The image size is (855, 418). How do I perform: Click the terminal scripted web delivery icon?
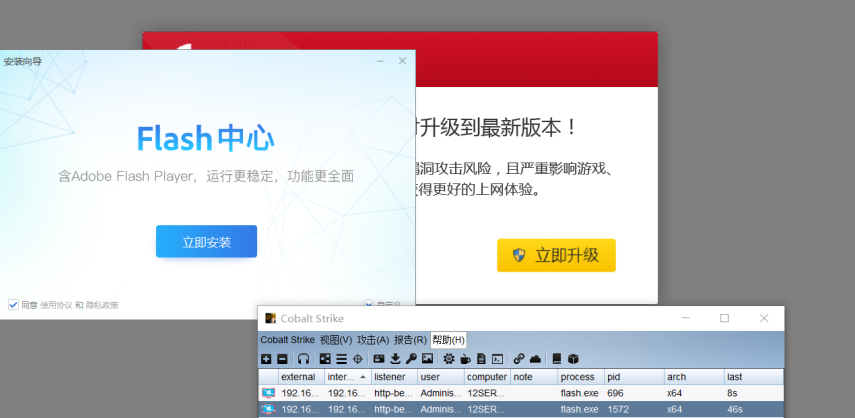(497, 359)
